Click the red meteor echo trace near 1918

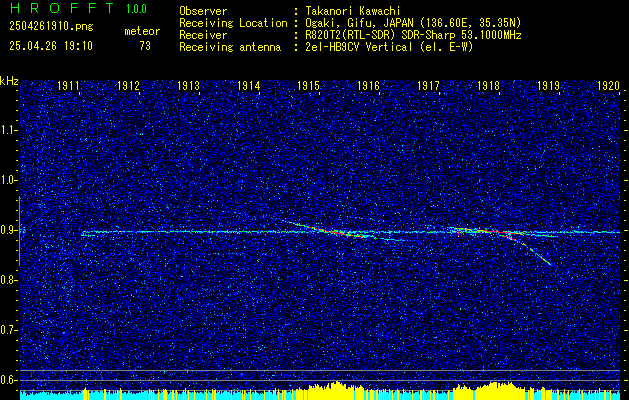(491, 231)
